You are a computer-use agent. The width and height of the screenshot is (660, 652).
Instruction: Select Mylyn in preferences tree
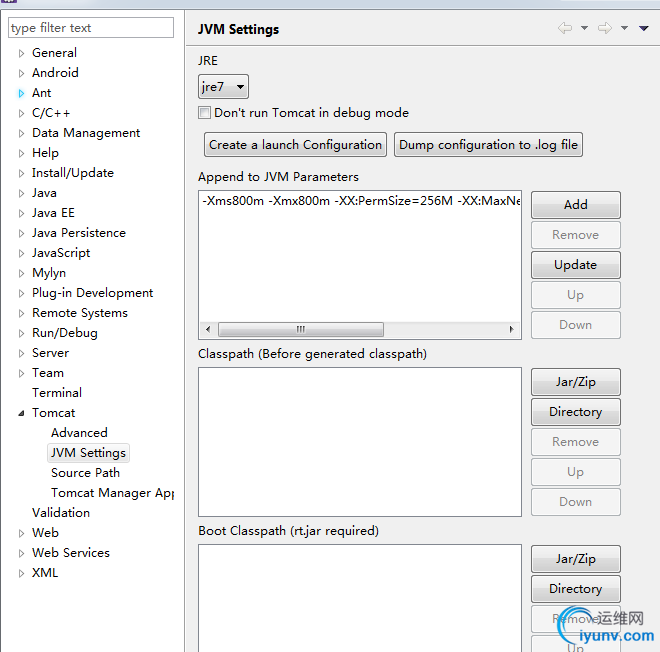click(x=49, y=273)
